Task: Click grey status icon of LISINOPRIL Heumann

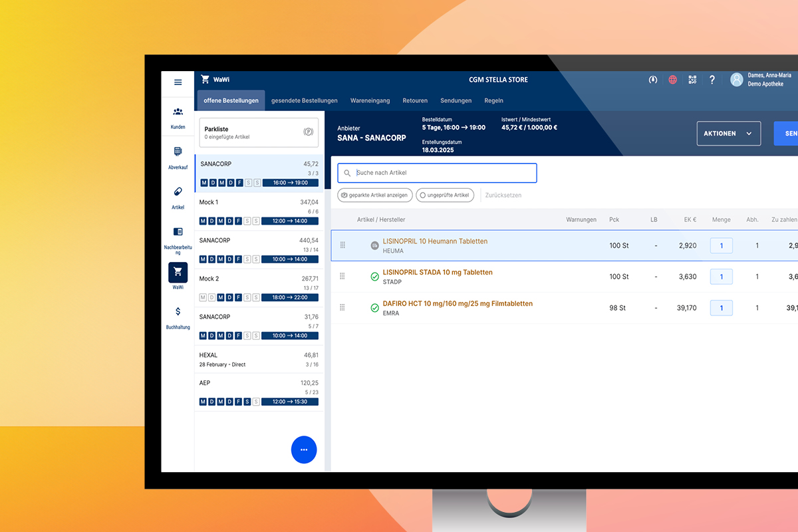Action: pyautogui.click(x=374, y=245)
